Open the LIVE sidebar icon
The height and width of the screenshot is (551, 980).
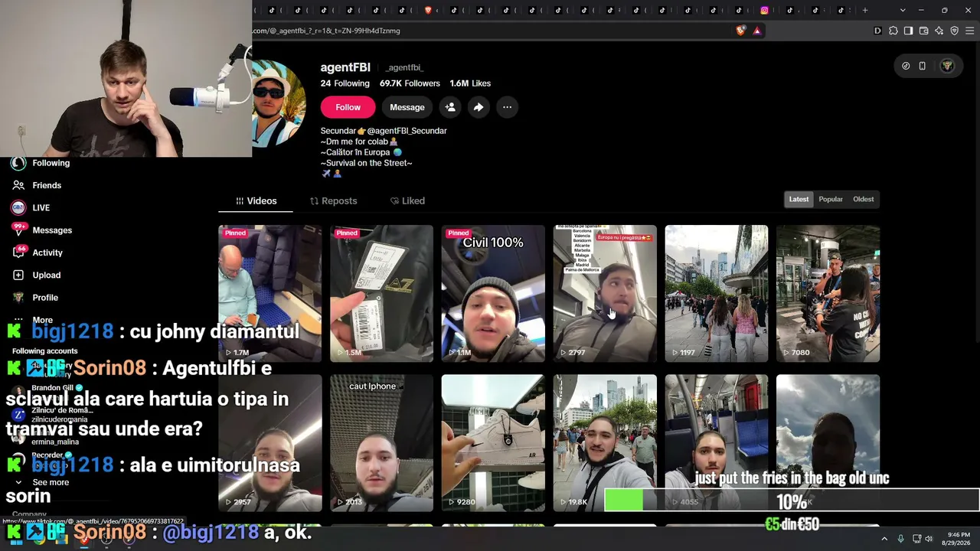tap(18, 207)
